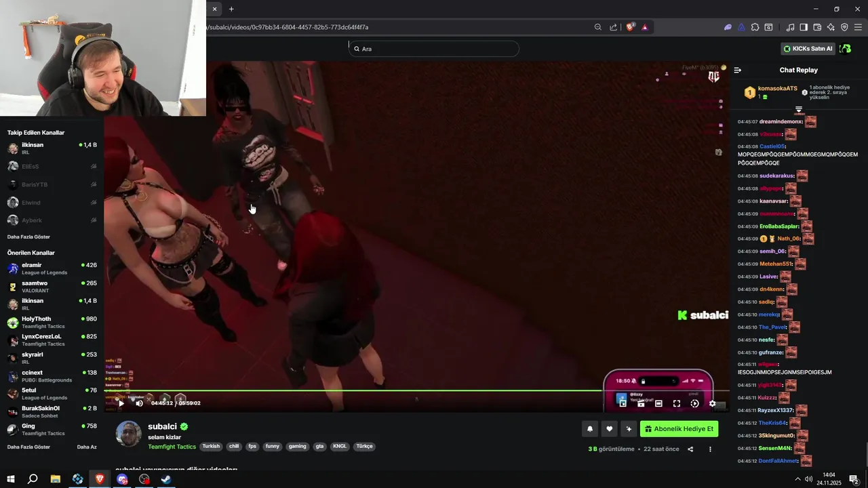The image size is (868, 488).
Task: Click the zoom magnifier in address bar
Action: pyautogui.click(x=598, y=27)
